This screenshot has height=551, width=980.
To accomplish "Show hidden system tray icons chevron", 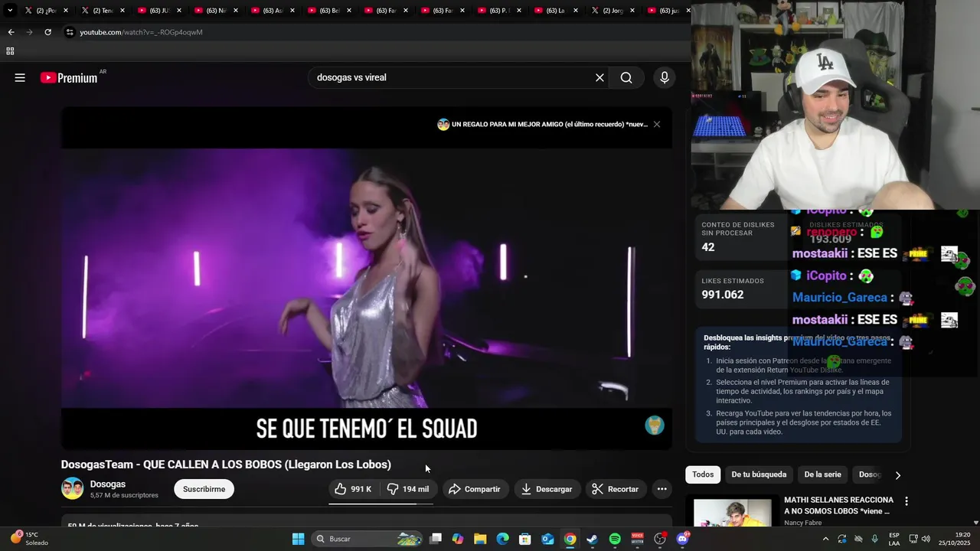I will click(x=825, y=539).
